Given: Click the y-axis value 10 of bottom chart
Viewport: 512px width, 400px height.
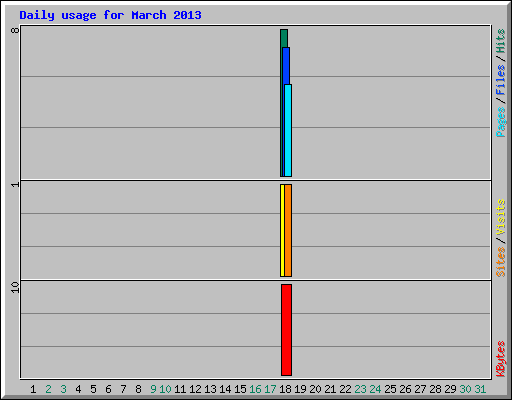Looking at the screenshot, I should click(15, 287).
